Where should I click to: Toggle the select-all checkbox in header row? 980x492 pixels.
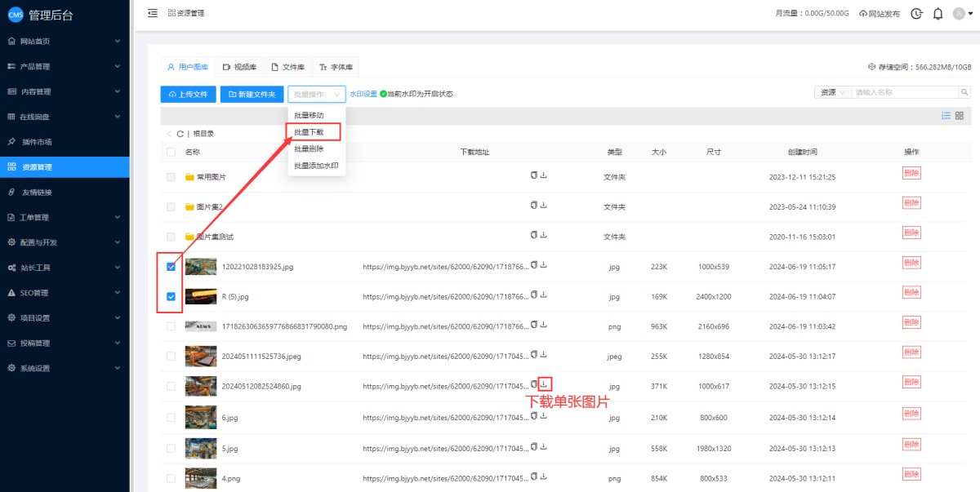click(171, 152)
